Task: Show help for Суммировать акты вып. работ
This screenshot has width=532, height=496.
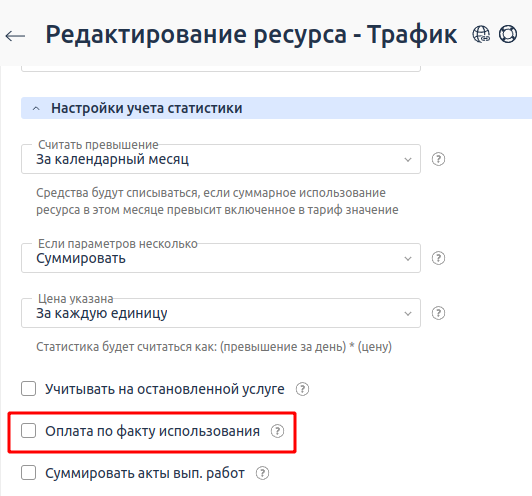Action: (x=262, y=473)
